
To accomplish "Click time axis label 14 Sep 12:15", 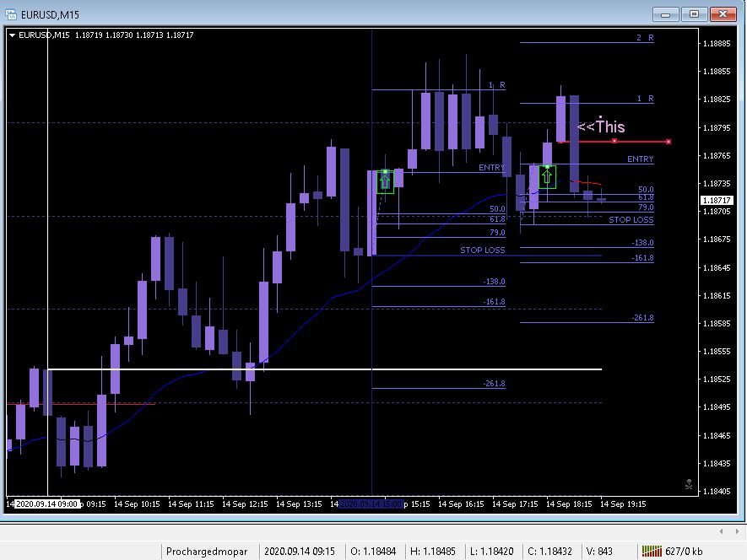I will point(245,503).
